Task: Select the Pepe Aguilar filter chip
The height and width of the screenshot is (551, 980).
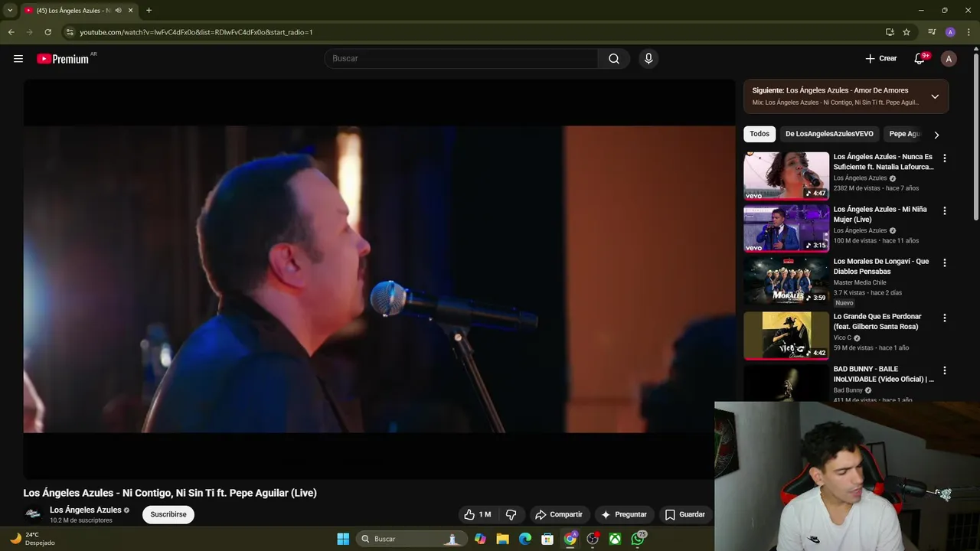Action: tap(903, 134)
